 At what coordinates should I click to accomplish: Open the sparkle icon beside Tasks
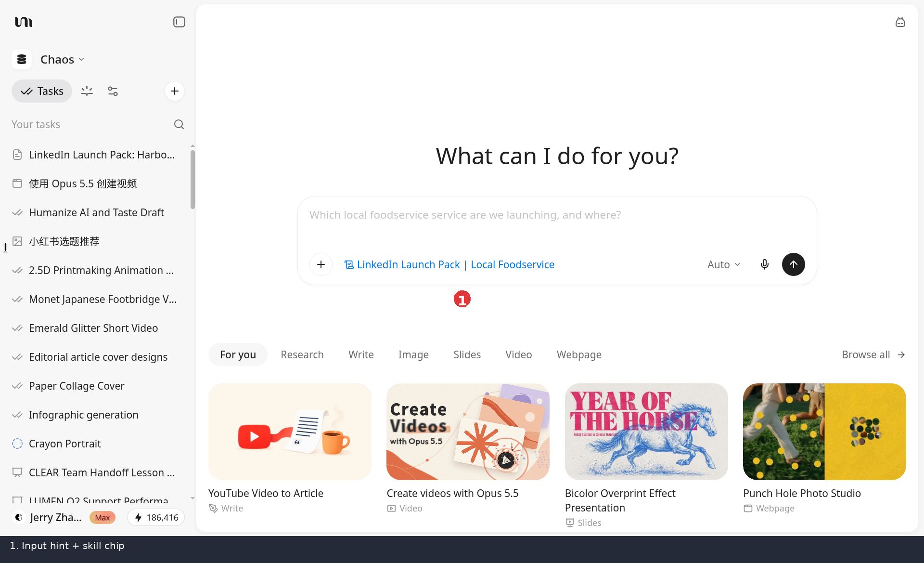coord(87,91)
